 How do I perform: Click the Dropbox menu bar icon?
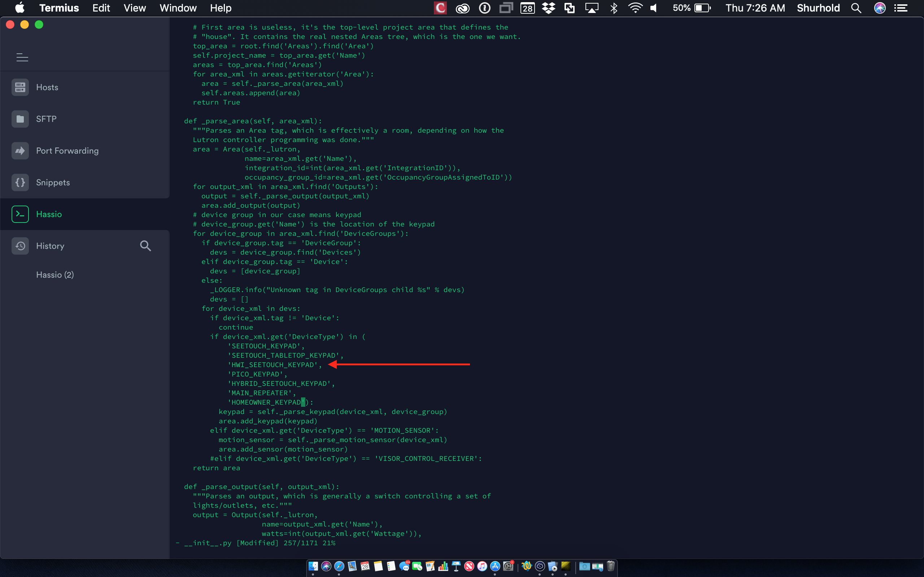coord(548,8)
